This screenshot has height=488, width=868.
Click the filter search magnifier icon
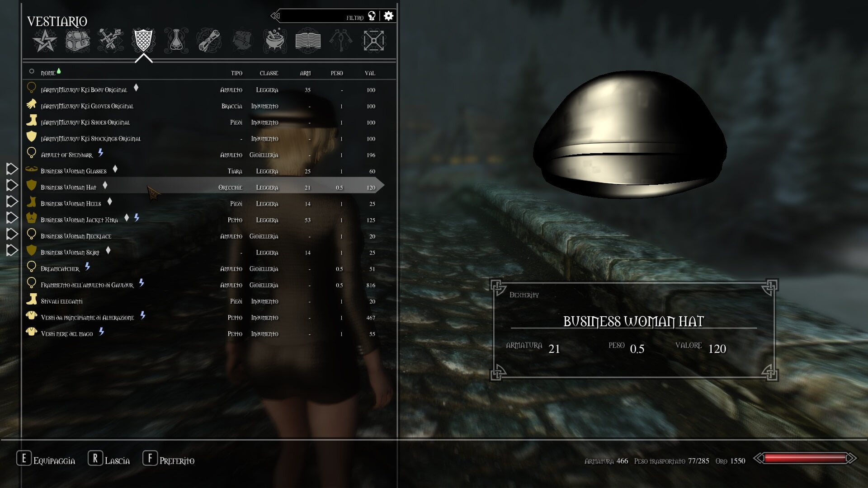[372, 16]
